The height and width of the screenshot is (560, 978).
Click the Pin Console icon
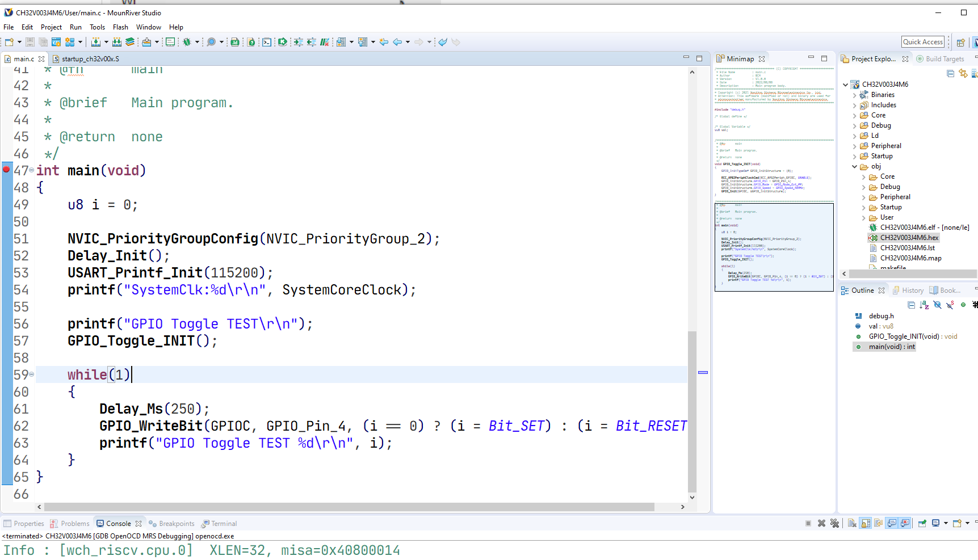[922, 523]
